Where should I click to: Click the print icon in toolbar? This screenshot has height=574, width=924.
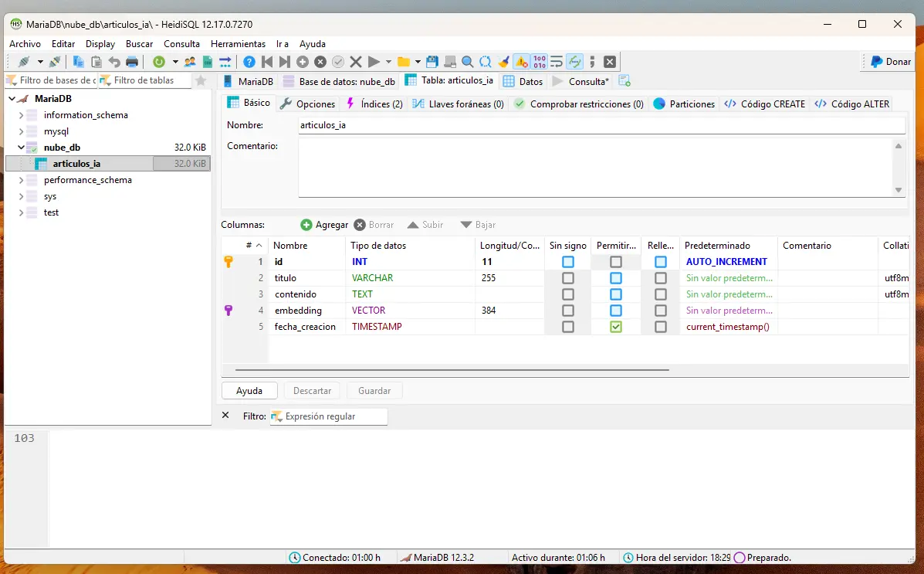click(132, 61)
